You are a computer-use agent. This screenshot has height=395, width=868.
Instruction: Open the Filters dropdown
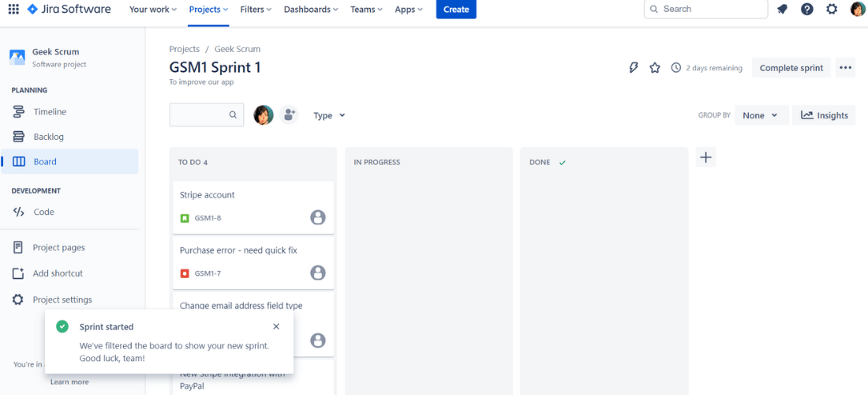click(x=256, y=9)
